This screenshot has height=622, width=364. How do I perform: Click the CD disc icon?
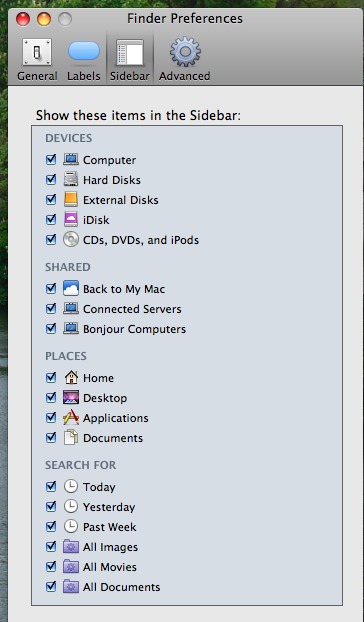point(71,240)
